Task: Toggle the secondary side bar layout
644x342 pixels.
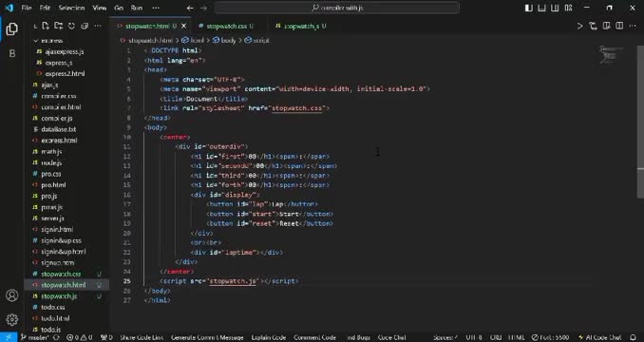Action: click(556, 8)
